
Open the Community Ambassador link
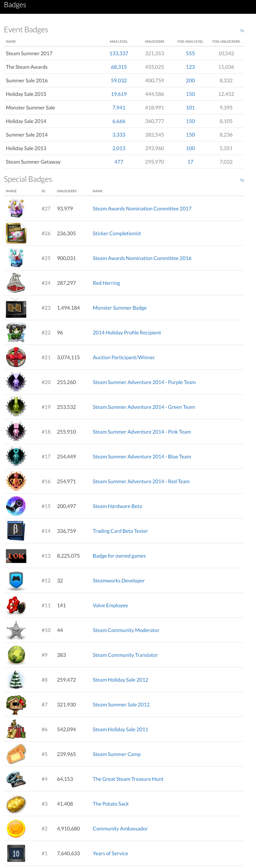click(x=120, y=829)
